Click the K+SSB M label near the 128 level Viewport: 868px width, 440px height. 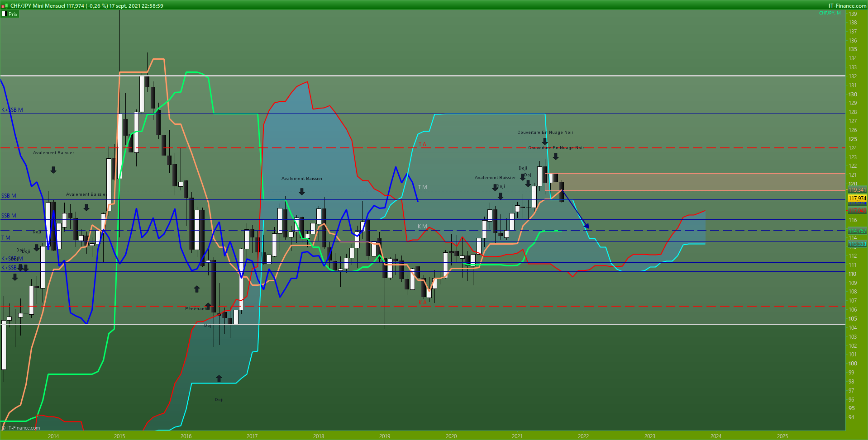(x=12, y=110)
